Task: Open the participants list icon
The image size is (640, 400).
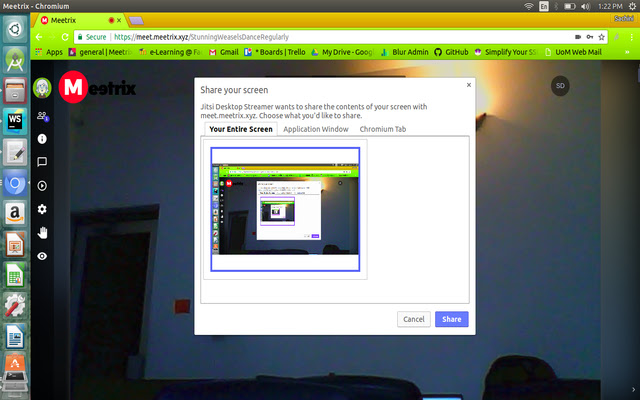Action: coord(42,116)
